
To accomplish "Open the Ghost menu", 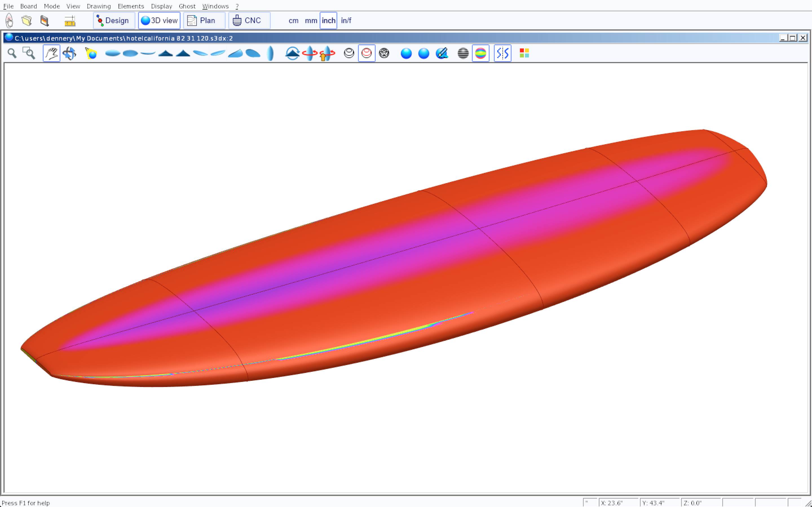I will (187, 6).
